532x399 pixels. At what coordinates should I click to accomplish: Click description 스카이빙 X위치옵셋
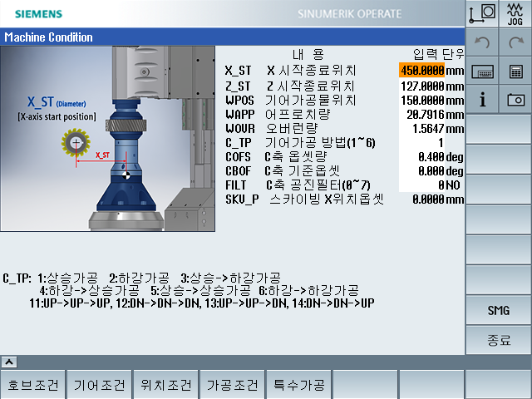[x=327, y=199]
